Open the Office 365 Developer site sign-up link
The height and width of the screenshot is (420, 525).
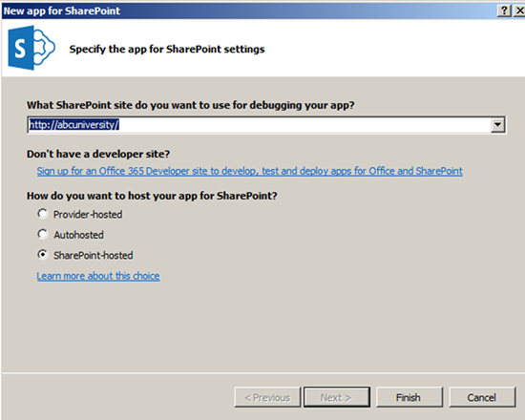click(250, 171)
